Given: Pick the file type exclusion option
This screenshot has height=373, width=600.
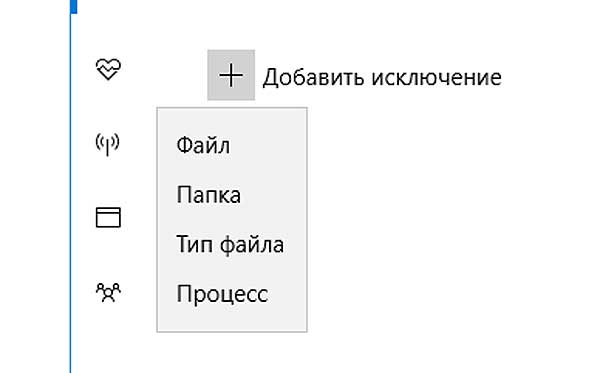Looking at the screenshot, I should point(230,244).
